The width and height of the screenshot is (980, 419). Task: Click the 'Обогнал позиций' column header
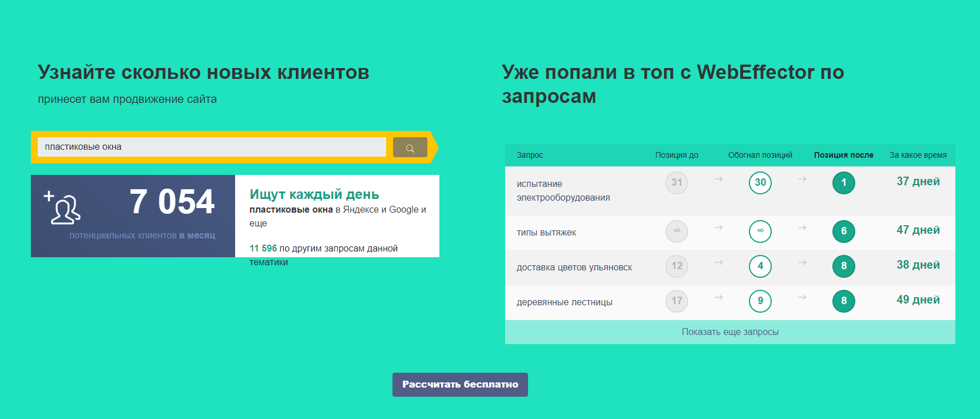760,155
